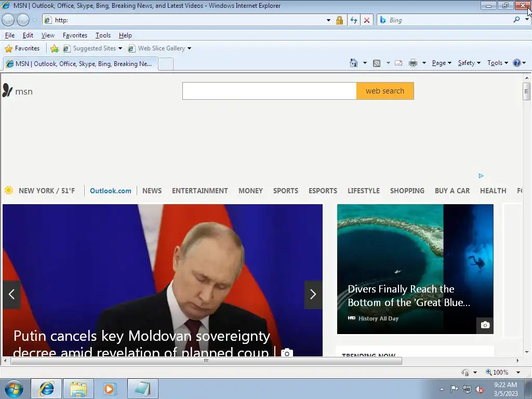The height and width of the screenshot is (399, 532).
Task: Expand the address bar history dropdown
Action: pyautogui.click(x=328, y=20)
